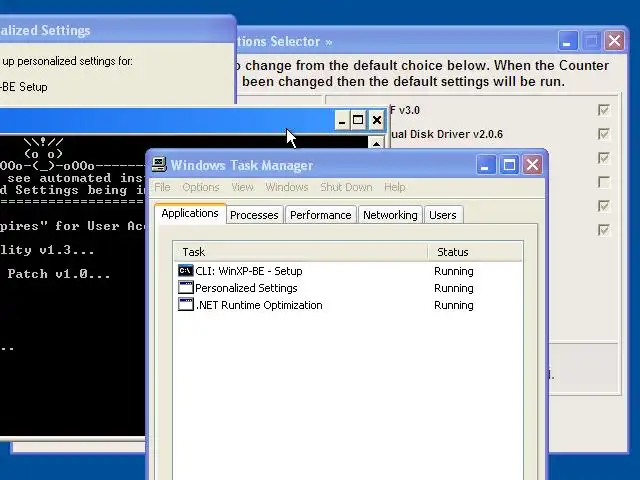640x480 pixels.
Task: Sort by the Status column header
Action: coord(475,252)
